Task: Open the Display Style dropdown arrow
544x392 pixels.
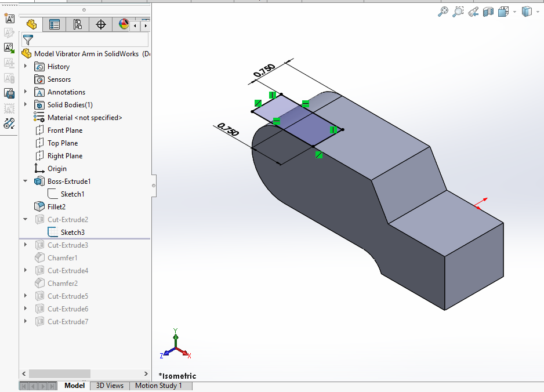Action: pos(539,12)
